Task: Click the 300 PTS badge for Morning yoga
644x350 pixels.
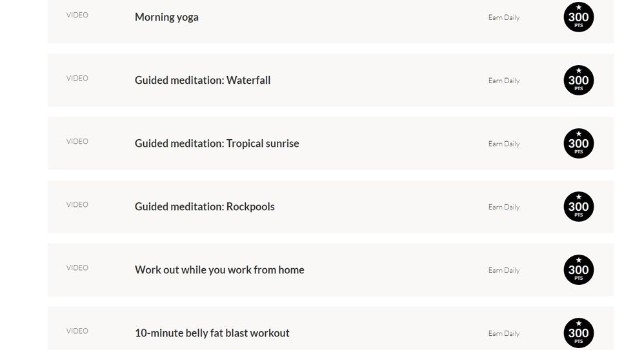Action: coord(578,17)
